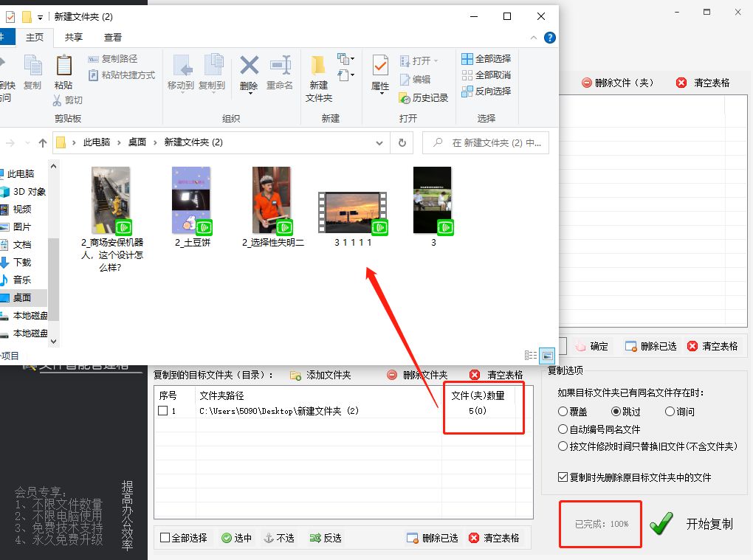
Task: Click Copy path (复制路径) in the ribbon
Action: [x=114, y=58]
